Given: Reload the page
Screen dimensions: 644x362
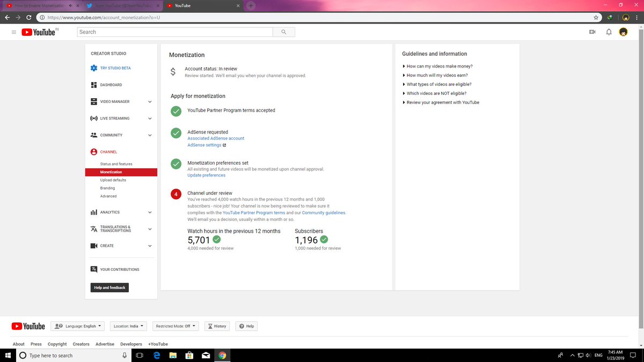Looking at the screenshot, I should pyautogui.click(x=29, y=17).
